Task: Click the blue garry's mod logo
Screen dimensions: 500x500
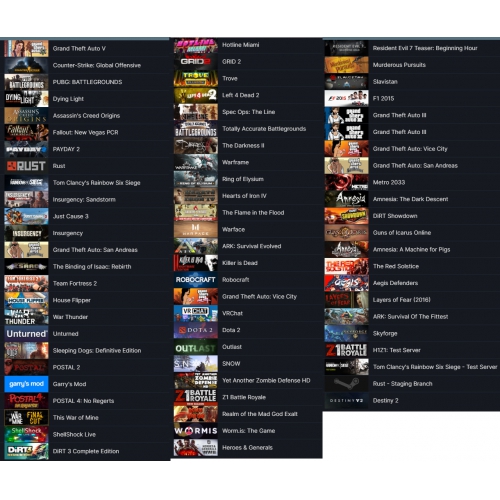Action: coord(26,384)
